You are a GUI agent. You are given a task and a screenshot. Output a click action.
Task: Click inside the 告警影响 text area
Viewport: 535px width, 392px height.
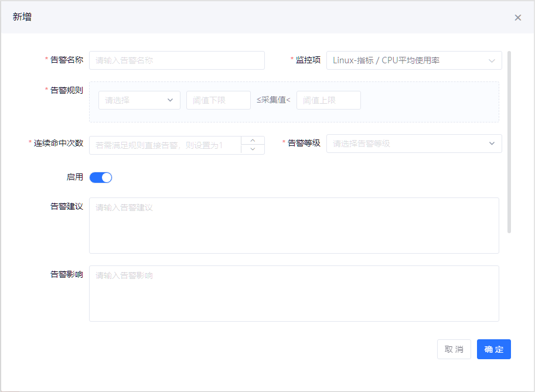pos(294,294)
